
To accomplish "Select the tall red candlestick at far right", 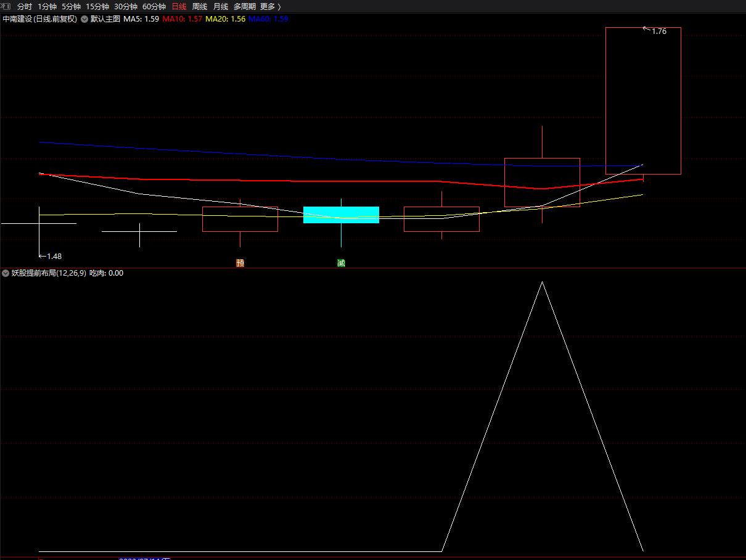I will (643, 101).
